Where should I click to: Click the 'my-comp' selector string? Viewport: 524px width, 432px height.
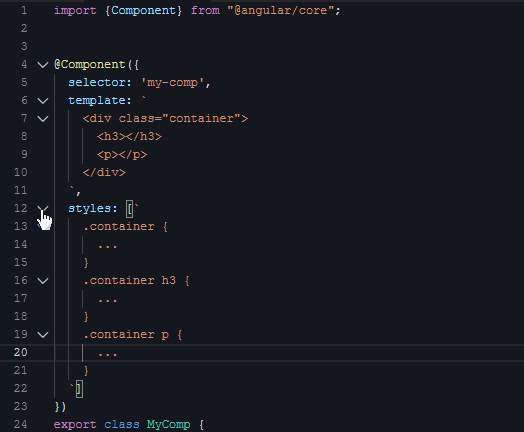(172, 83)
